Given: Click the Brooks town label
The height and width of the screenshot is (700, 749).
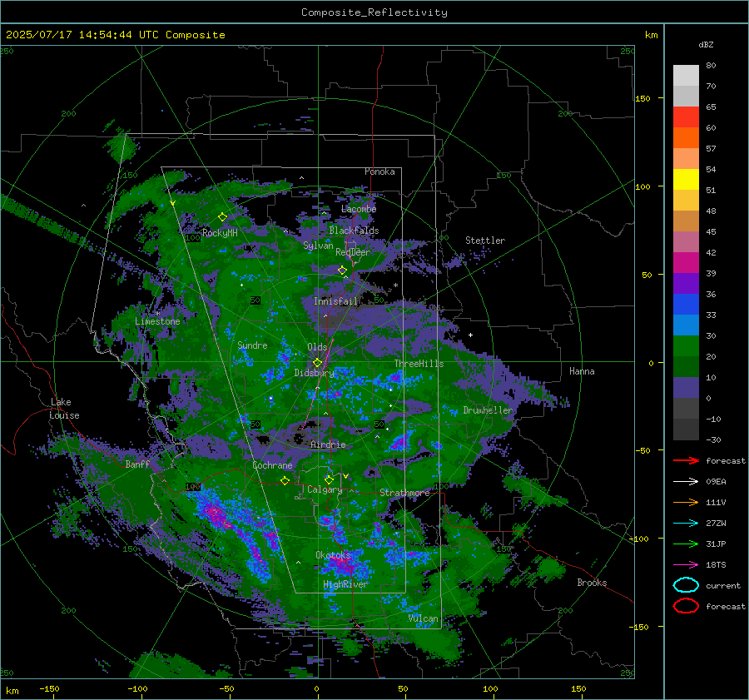Looking at the screenshot, I should click(592, 583).
